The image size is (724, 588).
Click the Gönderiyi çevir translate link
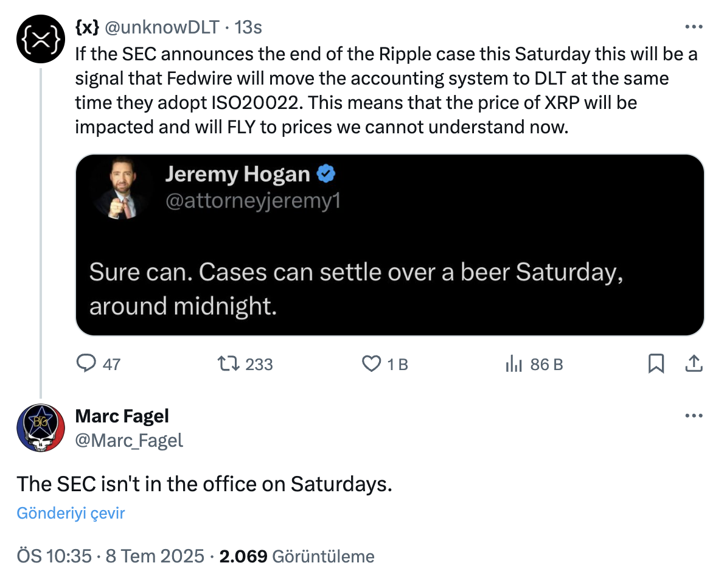pos(71,513)
